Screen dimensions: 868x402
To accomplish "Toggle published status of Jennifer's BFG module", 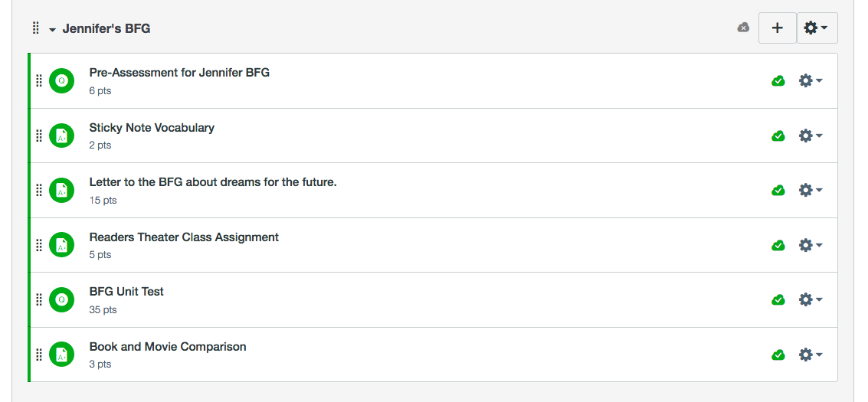I will (743, 28).
